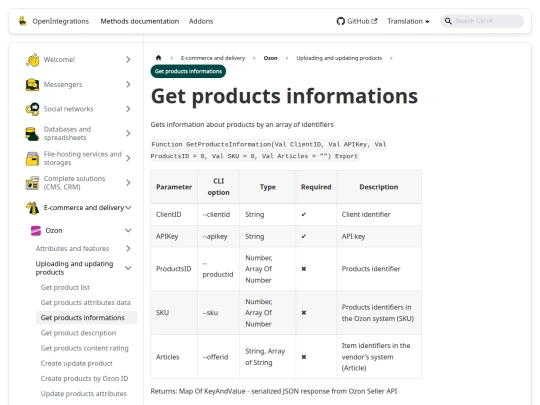
Task: Expand Attributes and features chevron
Action: 128,248
